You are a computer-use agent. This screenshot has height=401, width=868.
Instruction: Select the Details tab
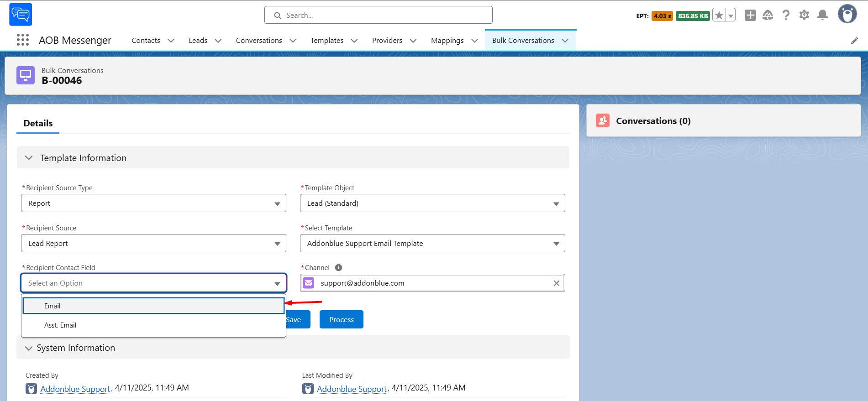click(38, 123)
